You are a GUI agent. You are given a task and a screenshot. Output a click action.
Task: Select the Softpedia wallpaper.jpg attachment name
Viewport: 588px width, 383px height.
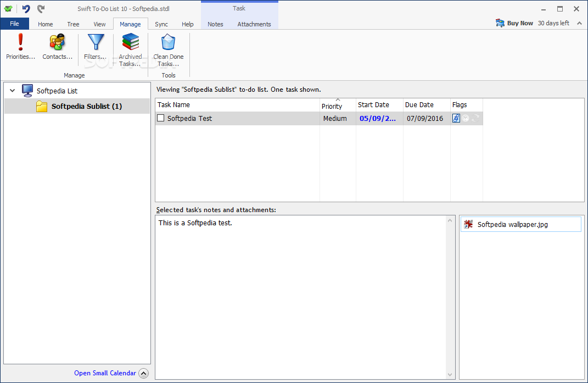coord(513,225)
